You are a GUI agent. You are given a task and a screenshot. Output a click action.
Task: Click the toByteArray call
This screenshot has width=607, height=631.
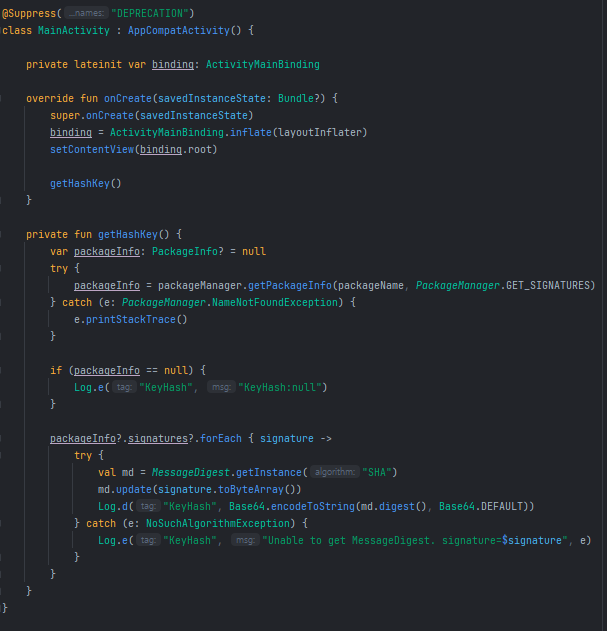[251, 489]
